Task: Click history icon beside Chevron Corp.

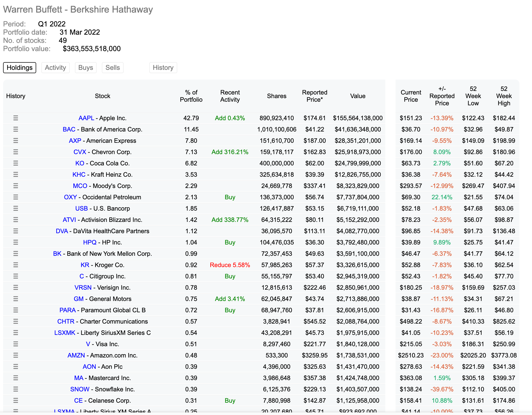Action: point(16,152)
